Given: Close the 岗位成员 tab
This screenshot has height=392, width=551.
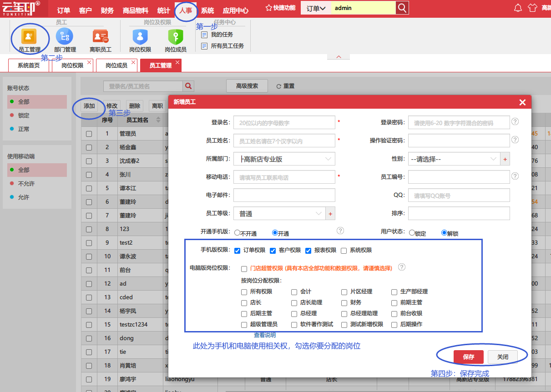Looking at the screenshot, I should click(133, 62).
